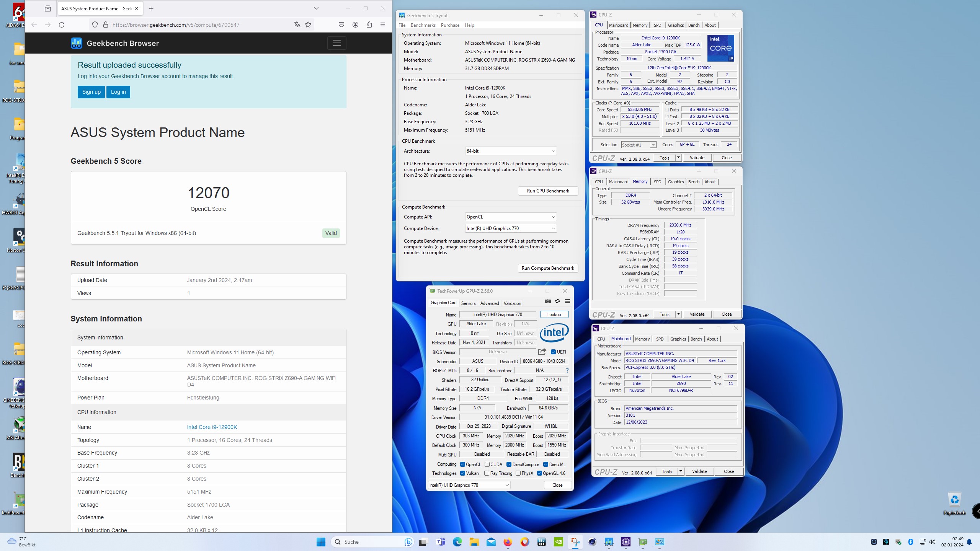Toggle the OpenCL checkbox in GPU-Z

pyautogui.click(x=462, y=464)
